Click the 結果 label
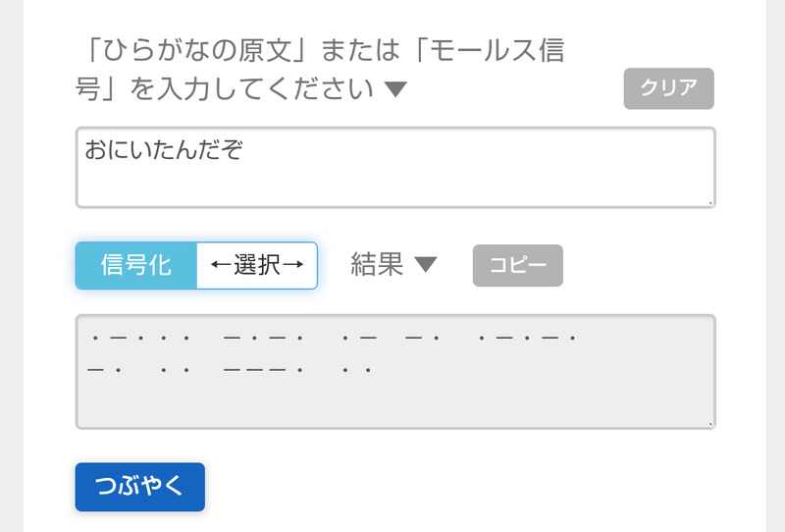The height and width of the screenshot is (532, 785). [377, 264]
